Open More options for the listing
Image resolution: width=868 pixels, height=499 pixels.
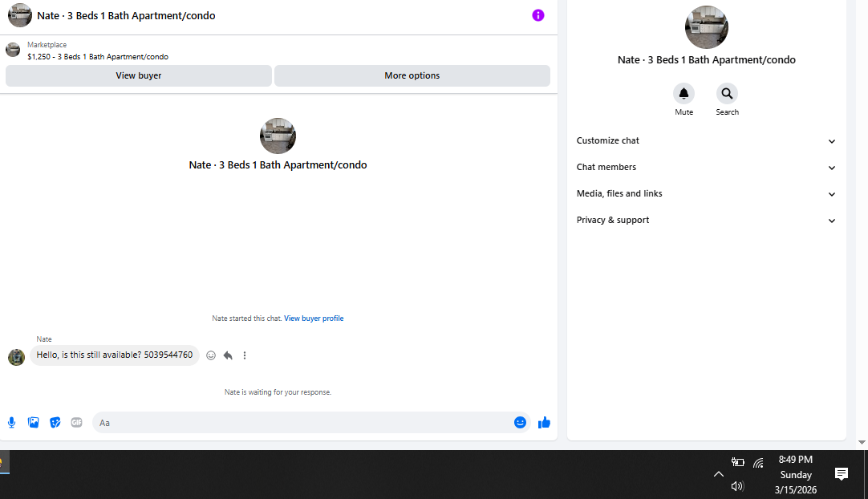(x=412, y=76)
